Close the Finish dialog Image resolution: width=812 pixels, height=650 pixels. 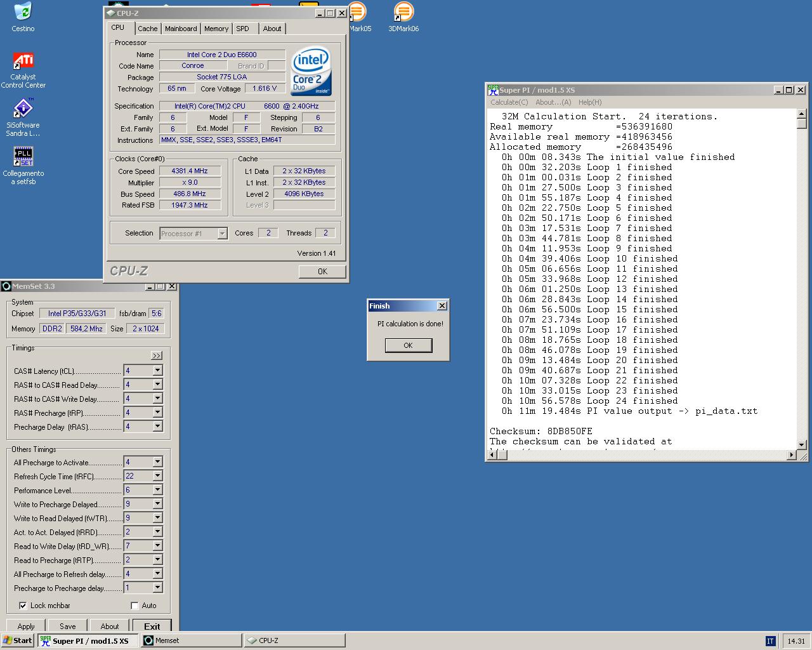(x=442, y=306)
